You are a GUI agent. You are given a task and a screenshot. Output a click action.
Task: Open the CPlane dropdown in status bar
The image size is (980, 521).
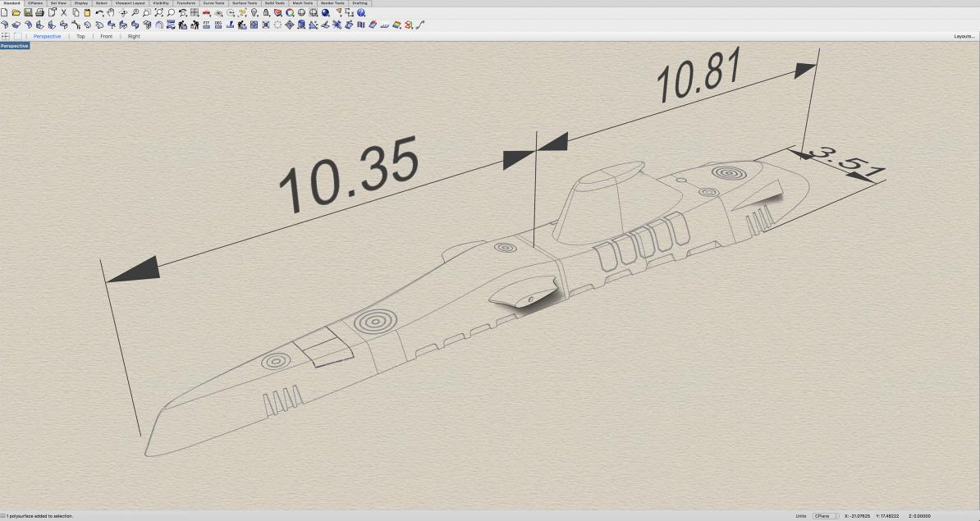[825, 516]
